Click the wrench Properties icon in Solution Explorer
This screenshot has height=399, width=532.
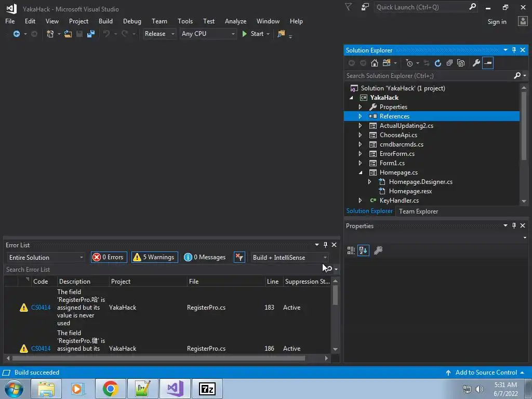[x=476, y=63]
